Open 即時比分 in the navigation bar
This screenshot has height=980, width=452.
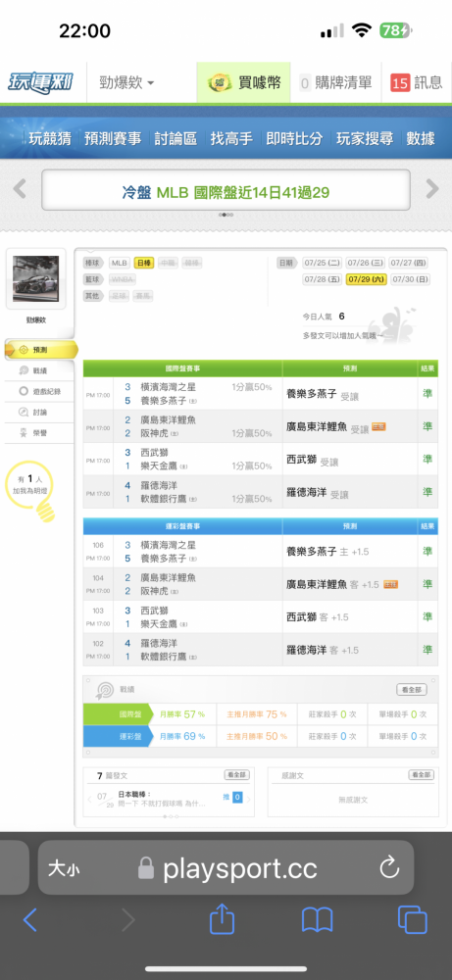point(294,139)
